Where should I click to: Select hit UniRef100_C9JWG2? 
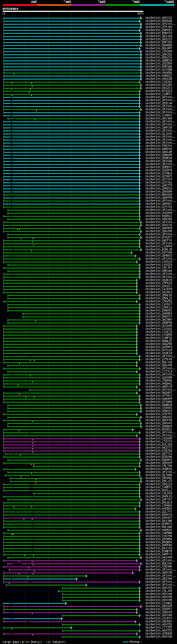click(x=159, y=603)
